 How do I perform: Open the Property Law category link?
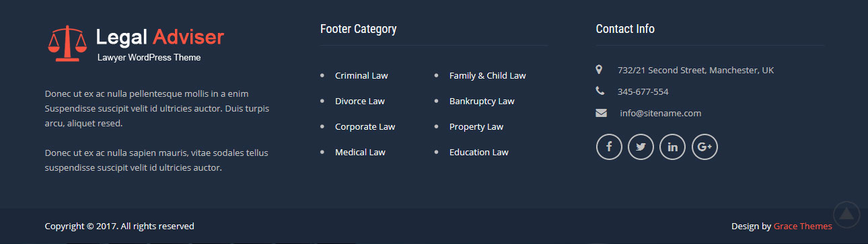tap(476, 126)
